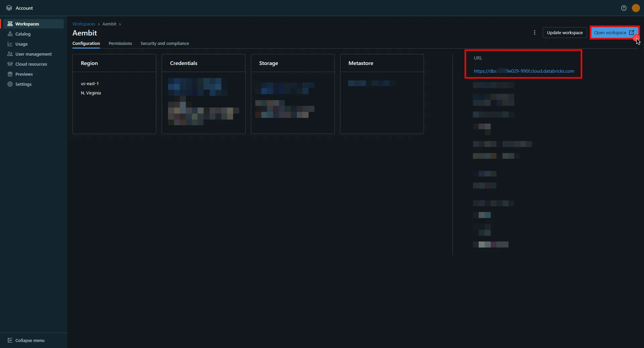Click the Update workspace button
The height and width of the screenshot is (348, 644).
(565, 32)
